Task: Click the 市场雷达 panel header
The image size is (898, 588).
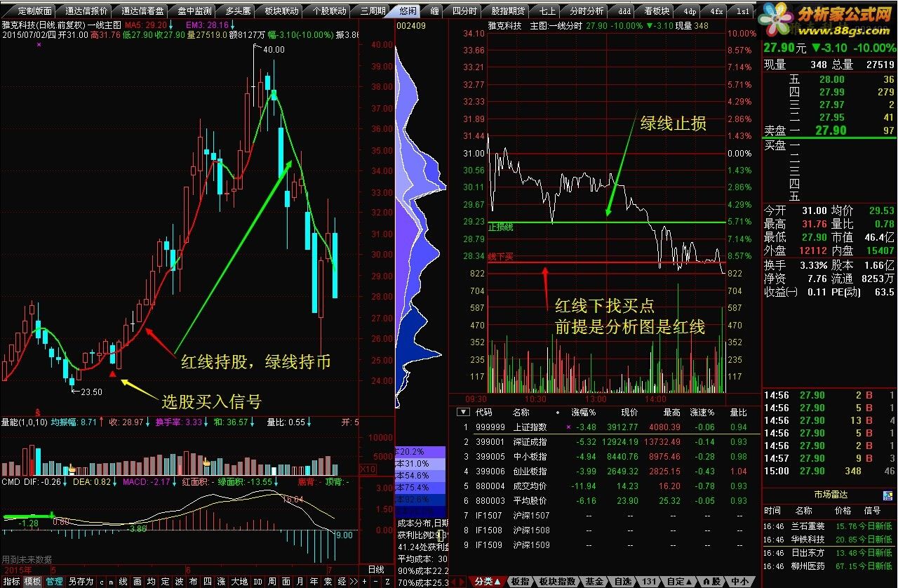Action: click(x=829, y=494)
